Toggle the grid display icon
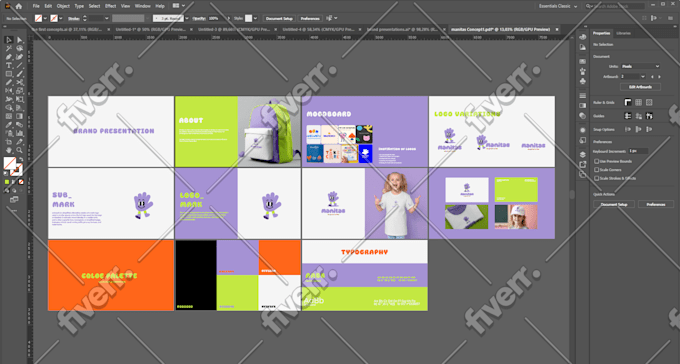680x364 pixels. click(x=638, y=102)
